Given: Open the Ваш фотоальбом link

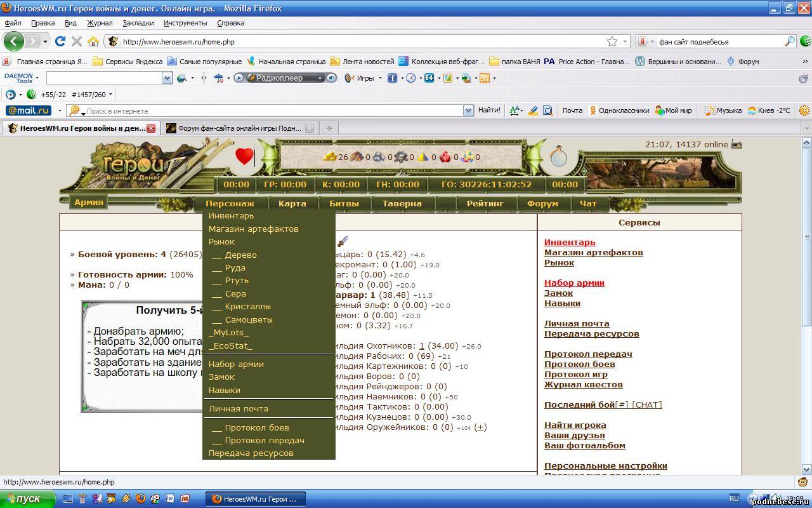Looking at the screenshot, I should point(585,445).
